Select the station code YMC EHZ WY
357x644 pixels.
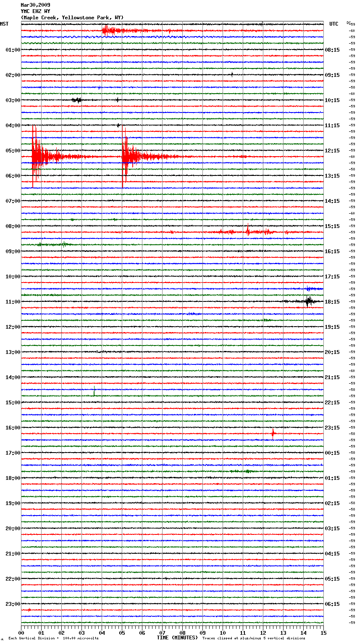[35, 11]
